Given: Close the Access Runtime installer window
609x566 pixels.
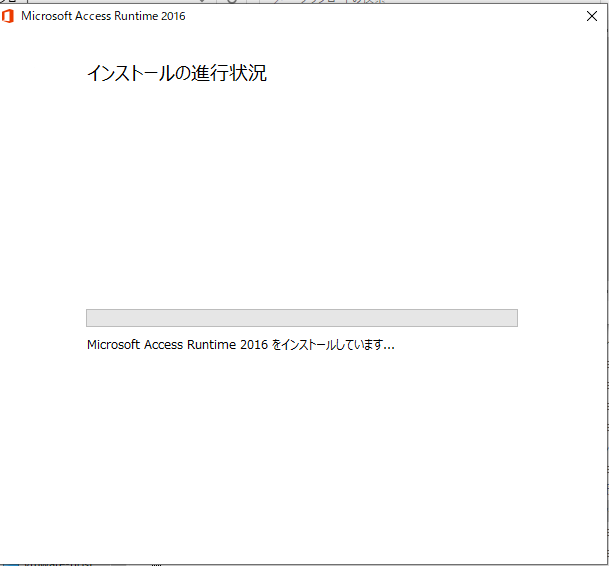Looking at the screenshot, I should (591, 16).
